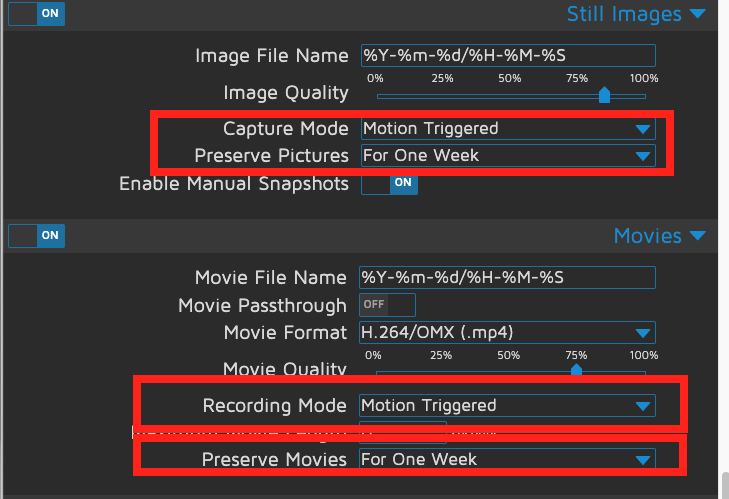Image resolution: width=729 pixels, height=499 pixels.
Task: Click the vertical scrollbar thumb
Action: (x=722, y=485)
